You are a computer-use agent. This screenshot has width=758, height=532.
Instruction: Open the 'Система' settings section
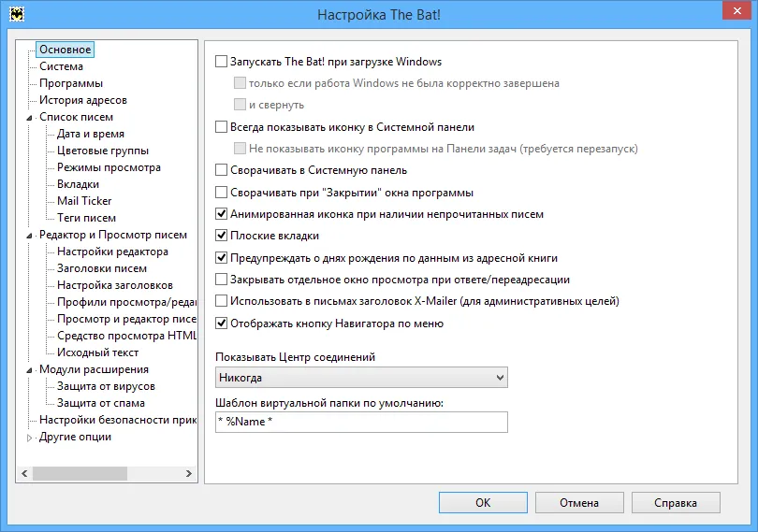(x=62, y=66)
